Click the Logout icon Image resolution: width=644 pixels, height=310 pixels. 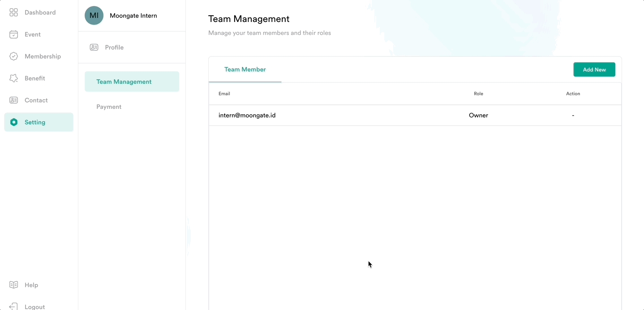pyautogui.click(x=13, y=306)
